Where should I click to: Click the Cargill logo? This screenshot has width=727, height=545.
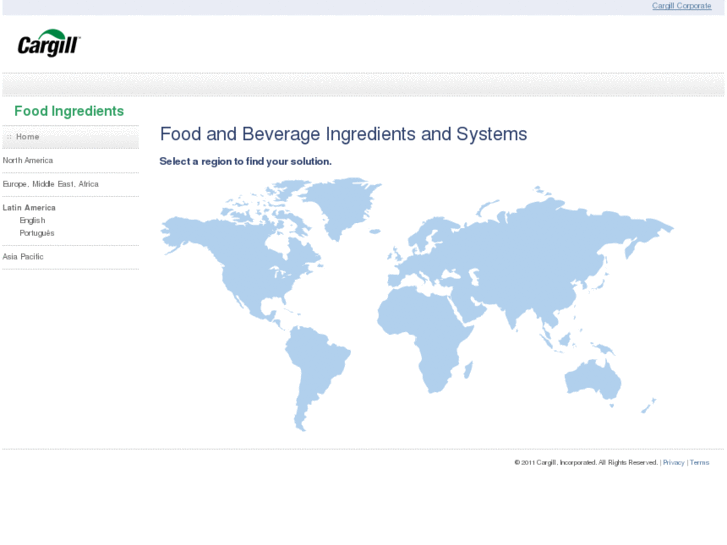click(x=49, y=43)
